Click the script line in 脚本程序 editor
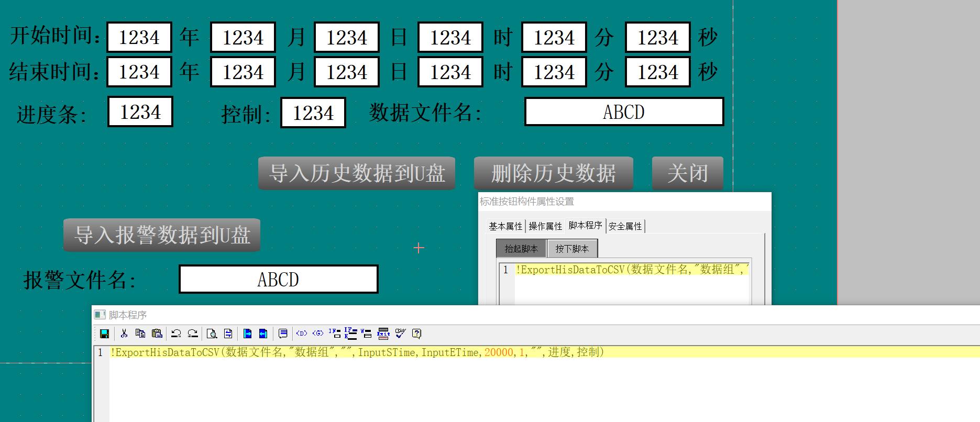 coord(544,352)
